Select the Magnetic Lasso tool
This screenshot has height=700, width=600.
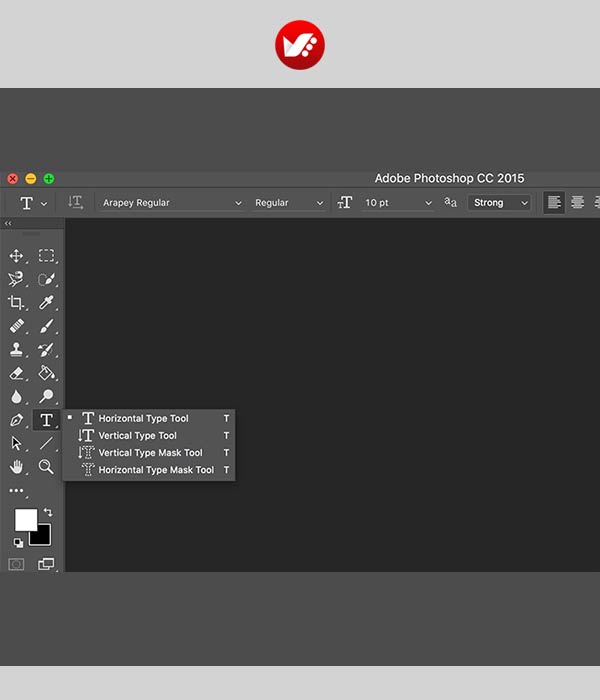pos(16,279)
